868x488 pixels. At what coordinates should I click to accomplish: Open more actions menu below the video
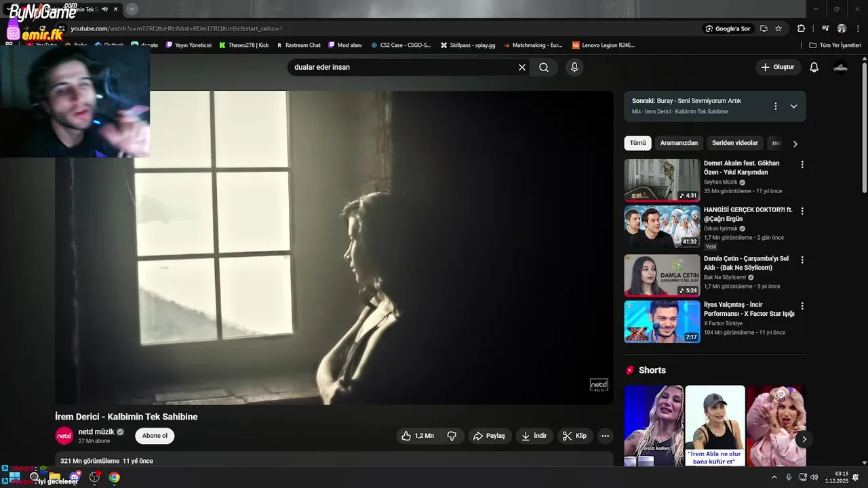pyautogui.click(x=605, y=436)
